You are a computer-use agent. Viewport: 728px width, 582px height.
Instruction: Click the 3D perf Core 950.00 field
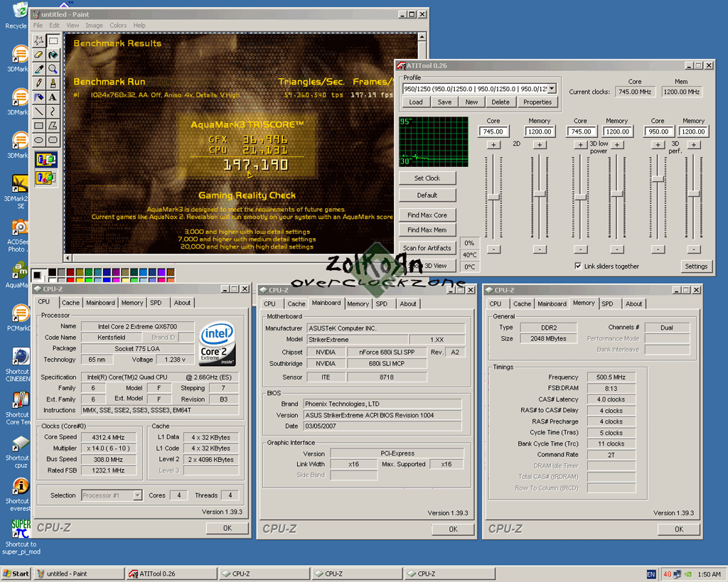point(658,131)
